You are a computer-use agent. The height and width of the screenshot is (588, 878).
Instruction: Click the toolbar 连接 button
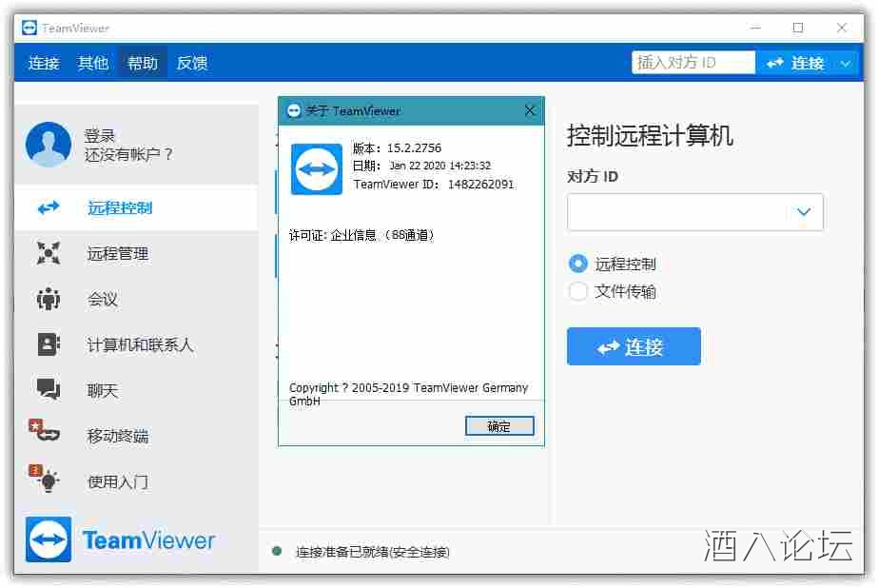796,64
